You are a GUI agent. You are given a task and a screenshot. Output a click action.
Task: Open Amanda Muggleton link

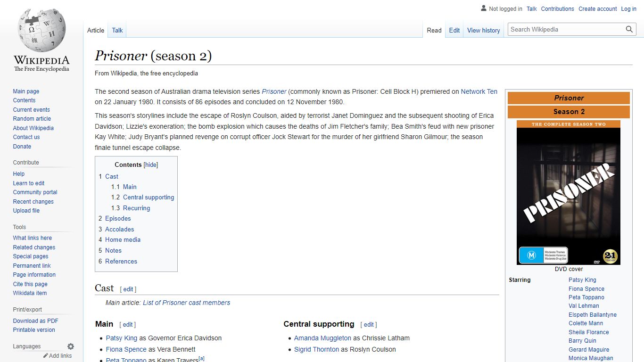322,338
